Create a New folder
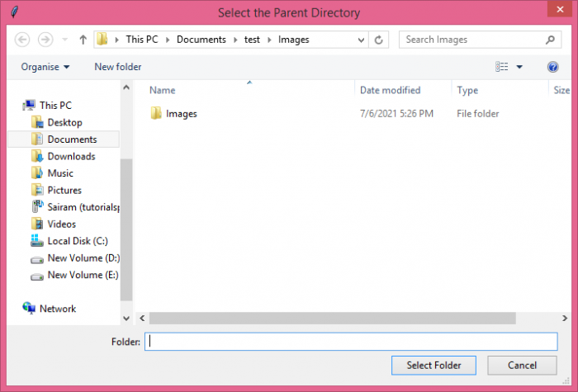 point(118,67)
